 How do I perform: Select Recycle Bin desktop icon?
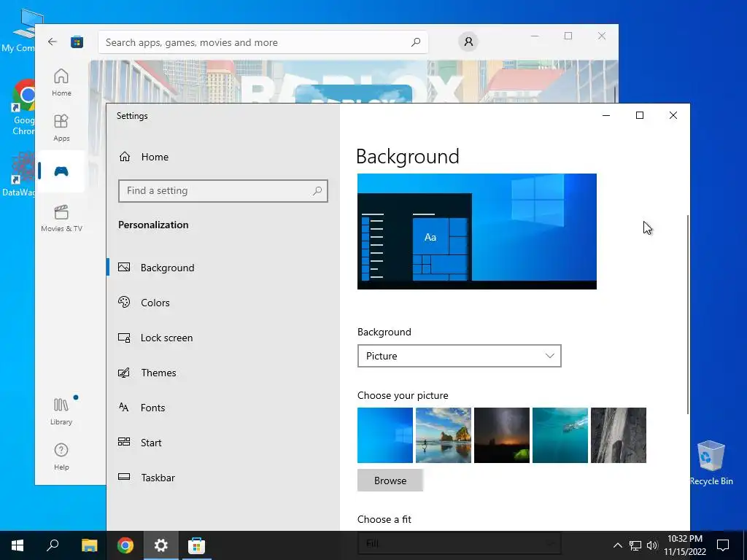[711, 463]
